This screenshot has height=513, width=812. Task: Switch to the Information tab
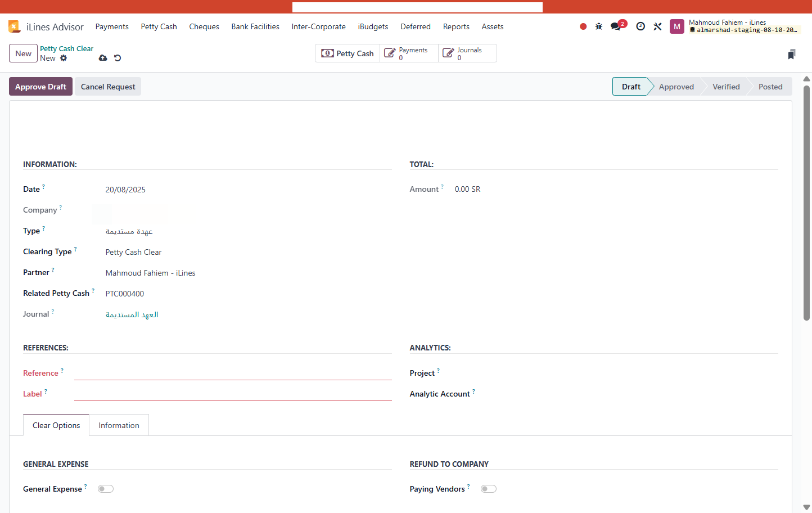[x=119, y=425]
